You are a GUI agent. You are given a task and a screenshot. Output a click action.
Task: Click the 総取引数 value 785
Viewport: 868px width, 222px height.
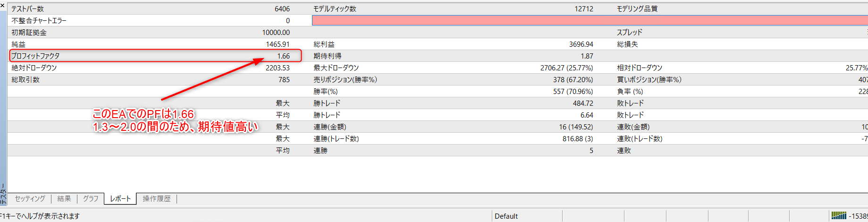pos(284,80)
